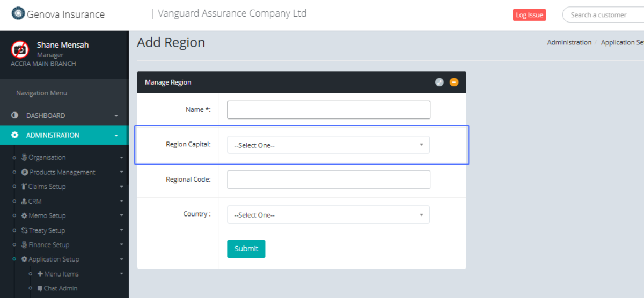Image resolution: width=644 pixels, height=298 pixels.
Task: Click the wrench icon in Manage Region header
Action: point(439,83)
